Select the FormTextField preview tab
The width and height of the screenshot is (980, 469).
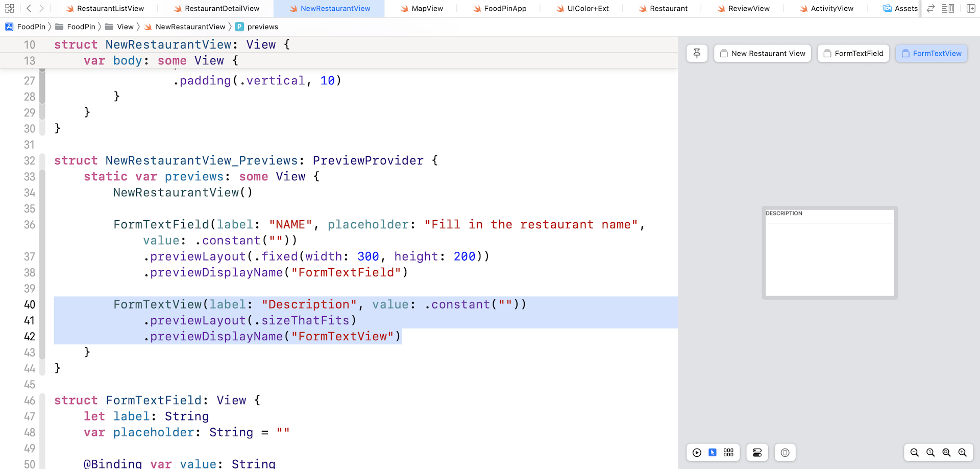pos(853,53)
